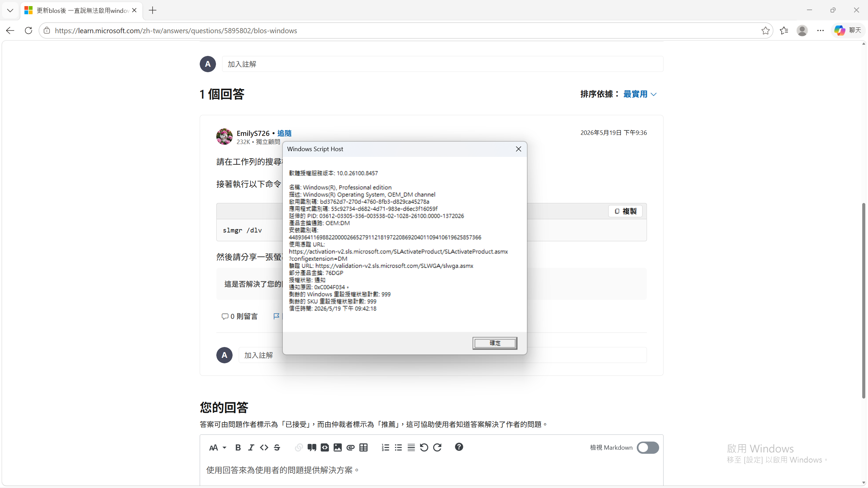The width and height of the screenshot is (868, 488).
Task: Click the page vertical scrollbar thumb
Action: pyautogui.click(x=864, y=301)
